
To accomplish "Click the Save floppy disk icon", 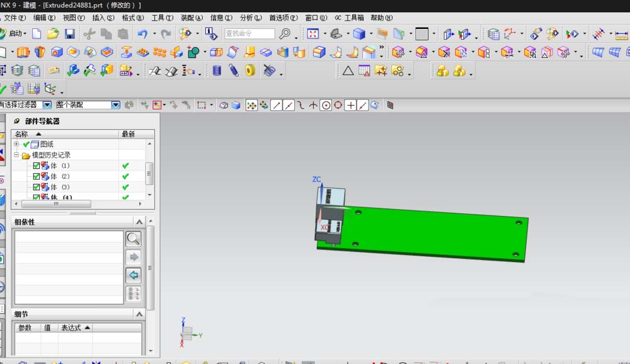I will [x=70, y=34].
